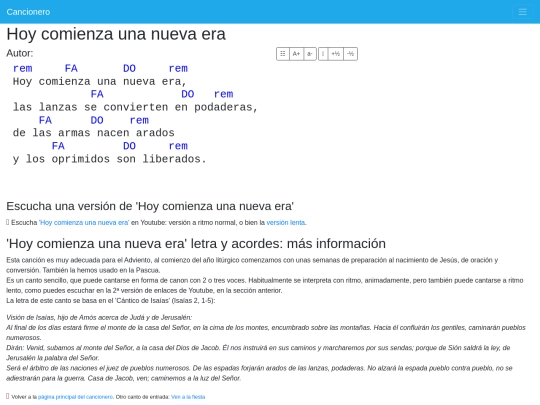
Task: Decrease font size with a- button
Action: (310, 54)
